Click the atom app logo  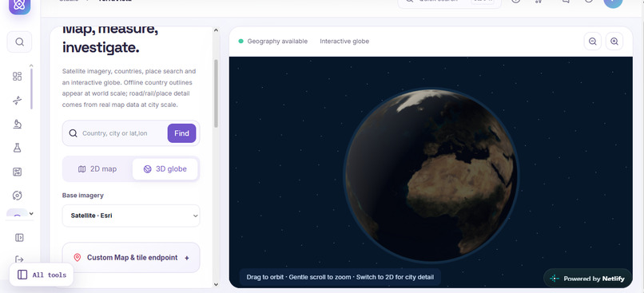pyautogui.click(x=20, y=6)
